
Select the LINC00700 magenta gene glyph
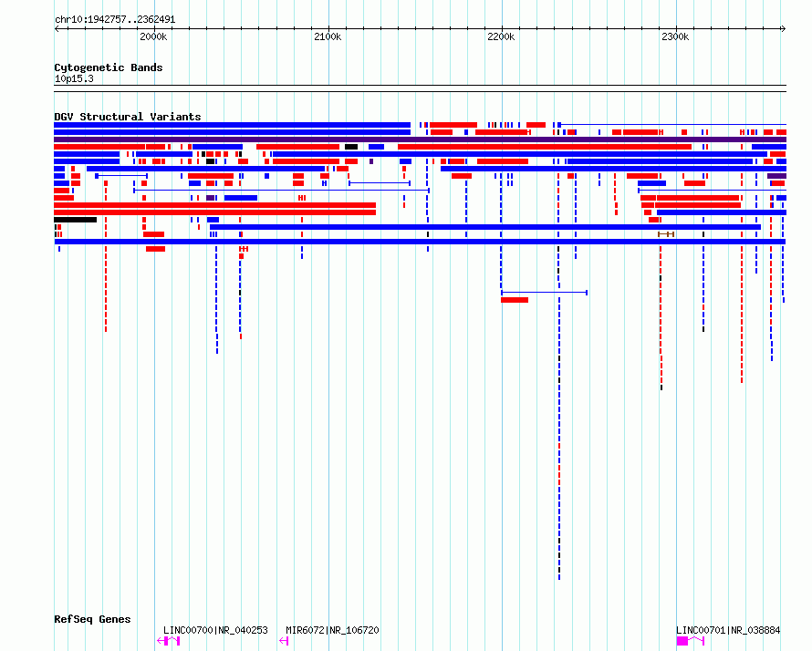168,641
